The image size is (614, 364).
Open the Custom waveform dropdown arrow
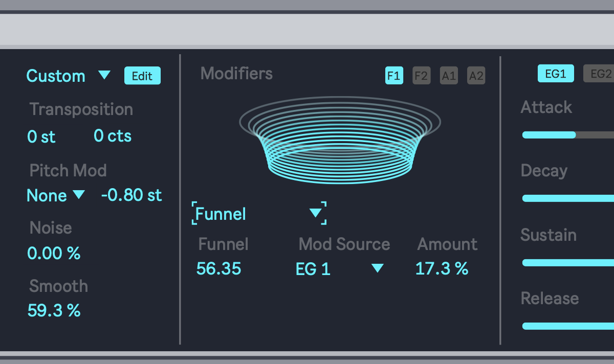[x=104, y=76]
